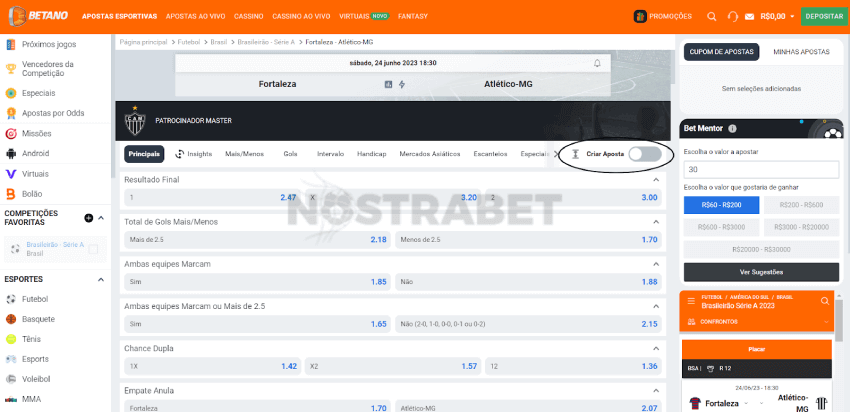The image size is (850, 412).
Task: Open the search magnifier in header
Action: pos(712,16)
